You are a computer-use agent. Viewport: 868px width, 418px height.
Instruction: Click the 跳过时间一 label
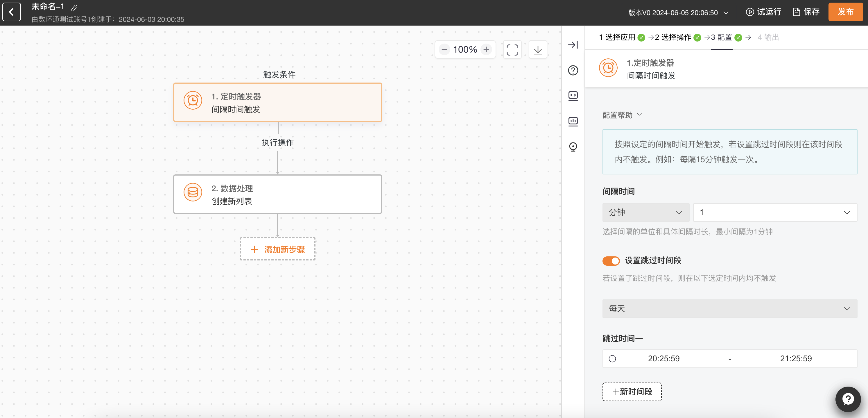point(623,338)
